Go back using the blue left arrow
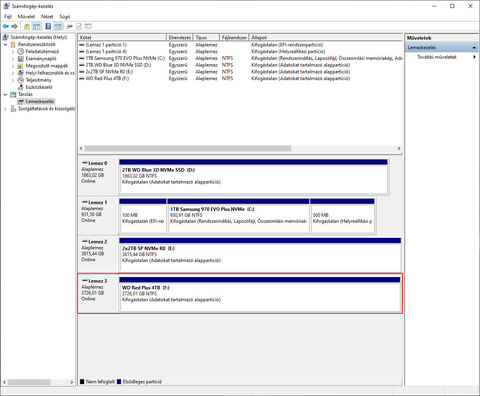Viewport: 480px width, 396px height. [6, 26]
